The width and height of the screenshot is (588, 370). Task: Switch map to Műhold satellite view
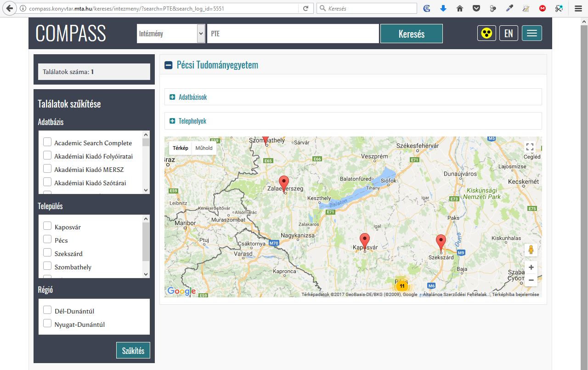point(204,148)
